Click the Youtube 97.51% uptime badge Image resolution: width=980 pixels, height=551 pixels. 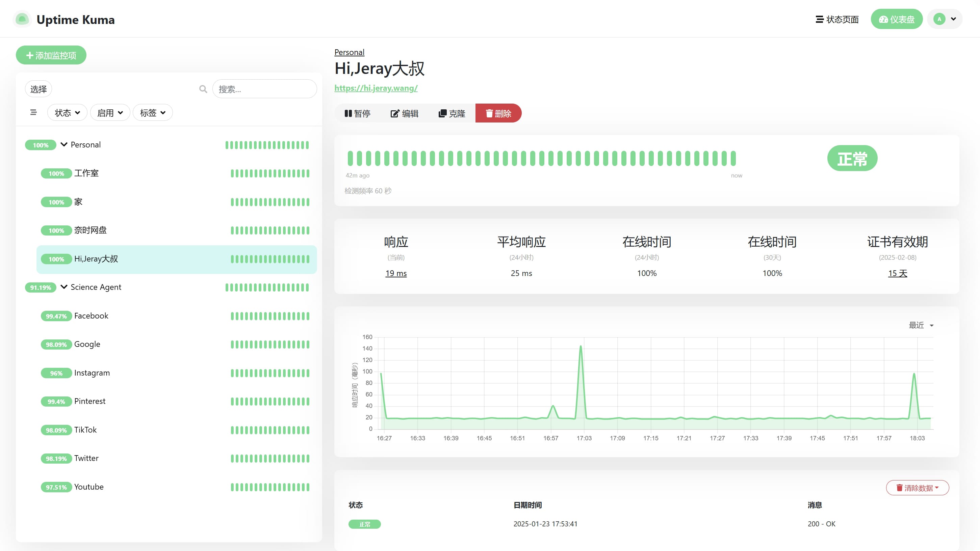point(56,487)
